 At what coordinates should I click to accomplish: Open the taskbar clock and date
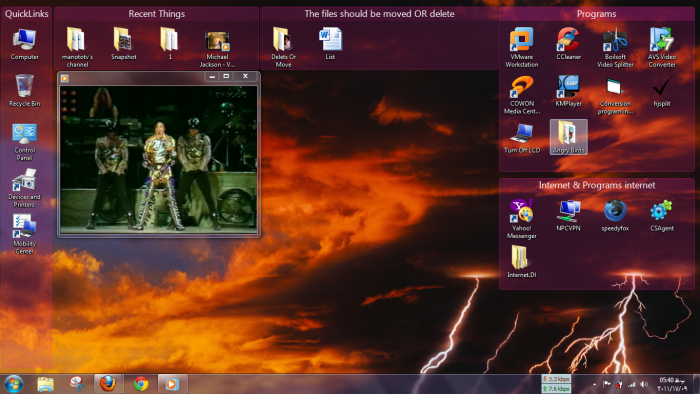(x=672, y=384)
